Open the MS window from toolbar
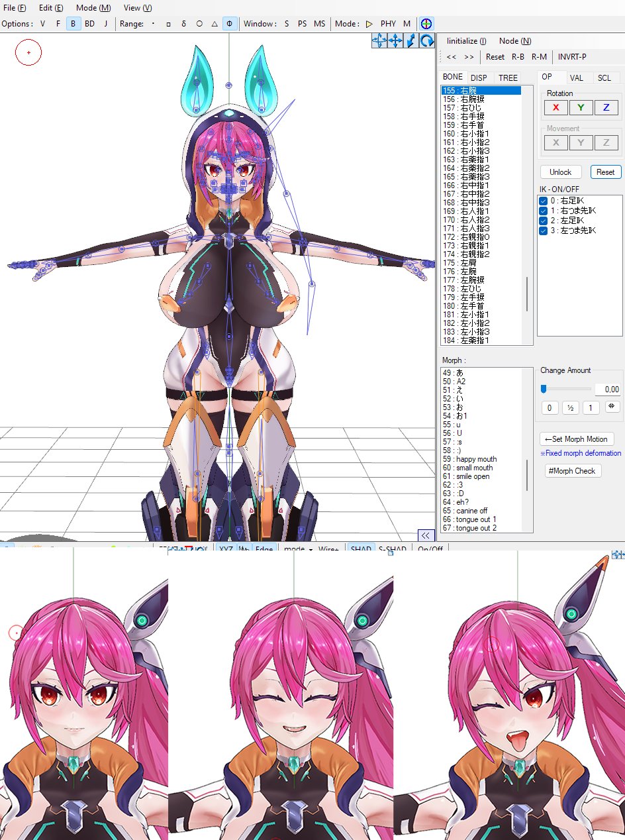This screenshot has width=625, height=840. (320, 23)
